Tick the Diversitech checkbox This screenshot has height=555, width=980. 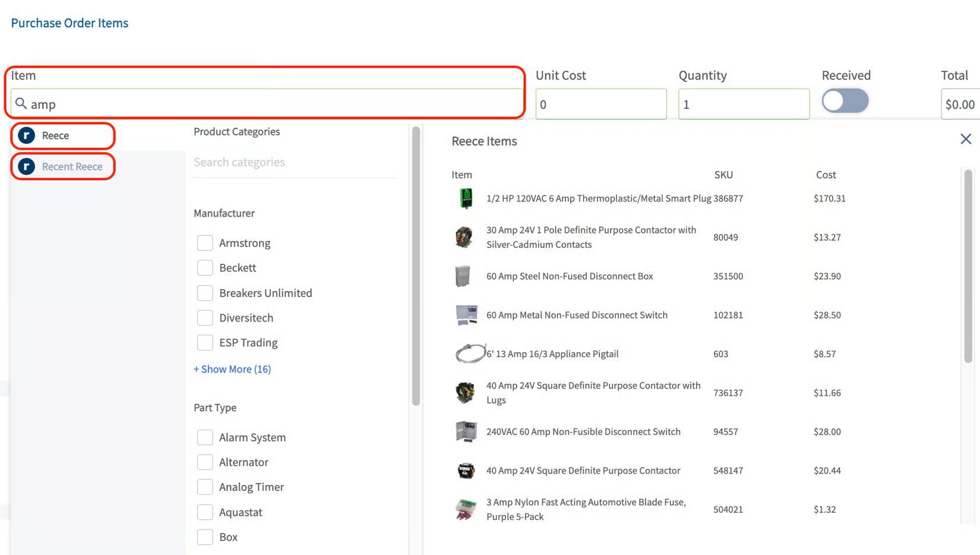point(205,318)
